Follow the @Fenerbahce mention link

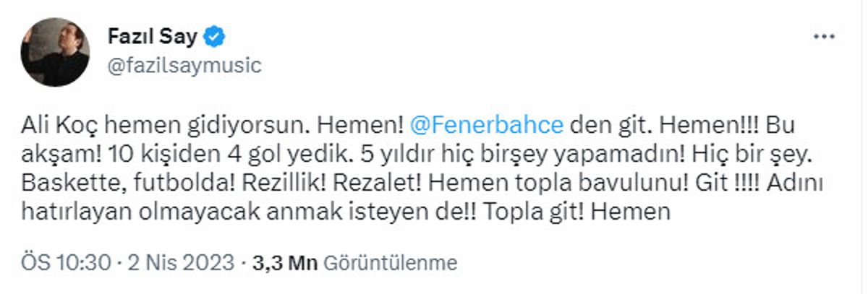click(486, 126)
